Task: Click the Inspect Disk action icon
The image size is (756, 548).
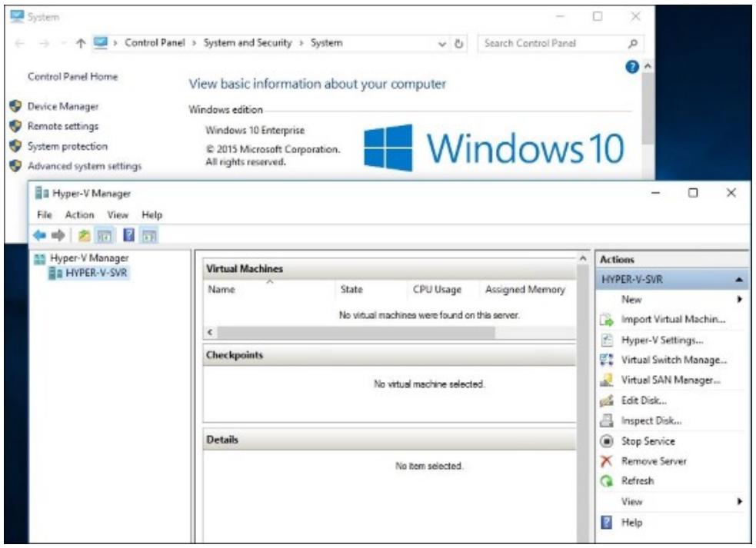Action: pos(607,420)
